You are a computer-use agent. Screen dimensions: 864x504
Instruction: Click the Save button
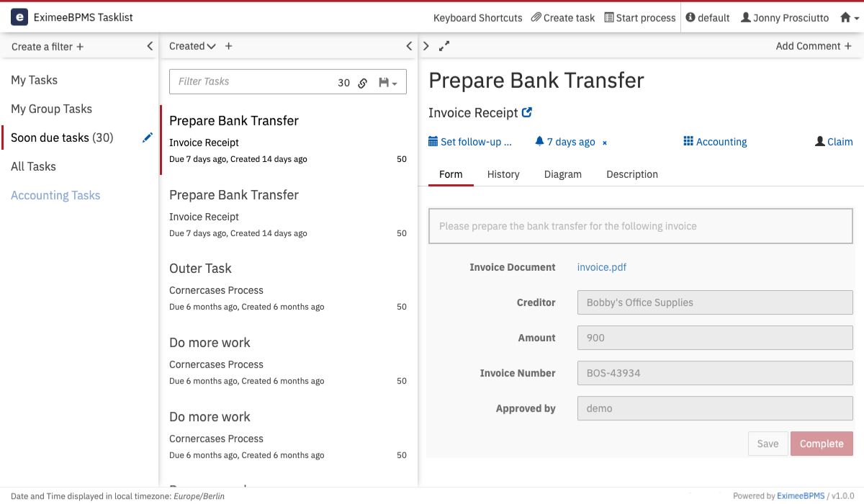pyautogui.click(x=768, y=444)
